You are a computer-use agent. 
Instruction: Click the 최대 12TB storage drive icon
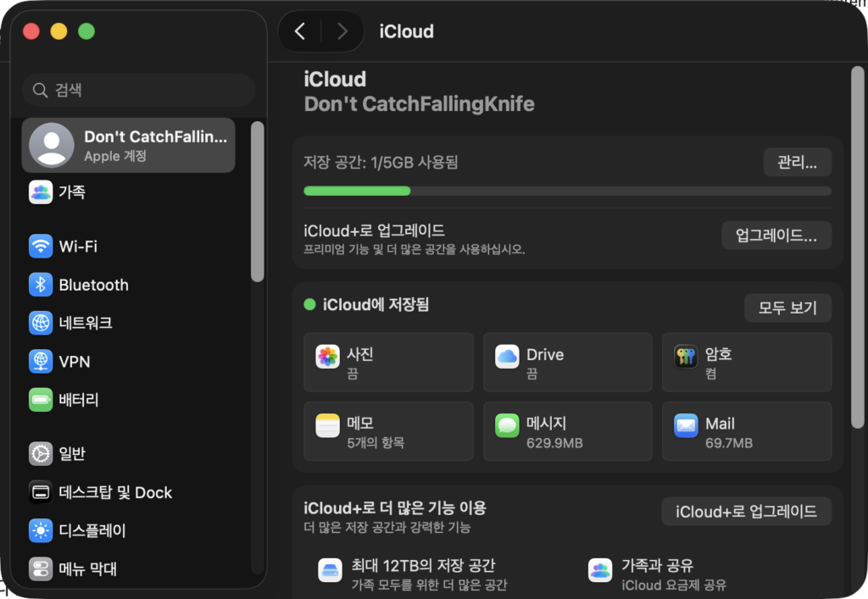331,570
